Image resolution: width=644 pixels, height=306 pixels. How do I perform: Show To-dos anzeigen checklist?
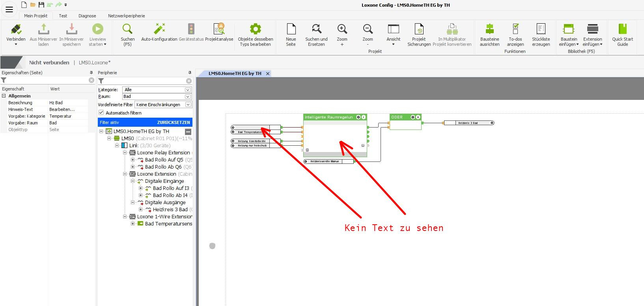coord(515,35)
